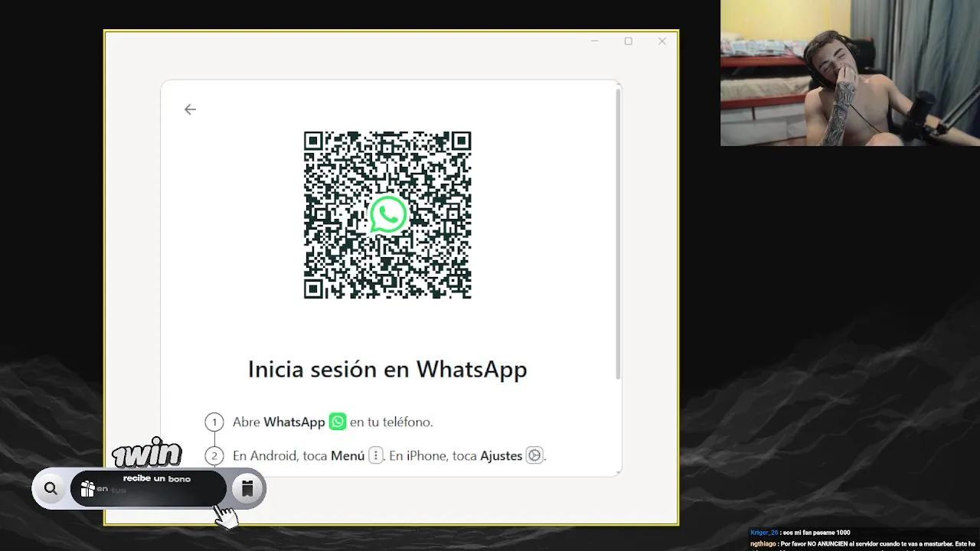This screenshot has height=551, width=980.
Task: Click the "ngthiago" chat message
Action: (864, 543)
